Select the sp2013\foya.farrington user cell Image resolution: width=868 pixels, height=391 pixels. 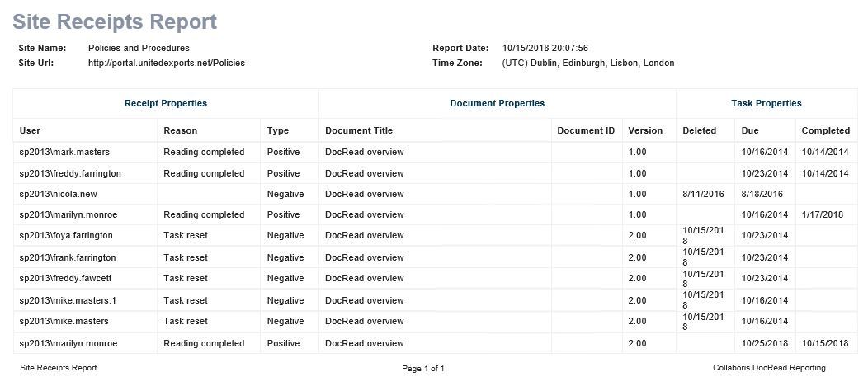[x=66, y=235]
